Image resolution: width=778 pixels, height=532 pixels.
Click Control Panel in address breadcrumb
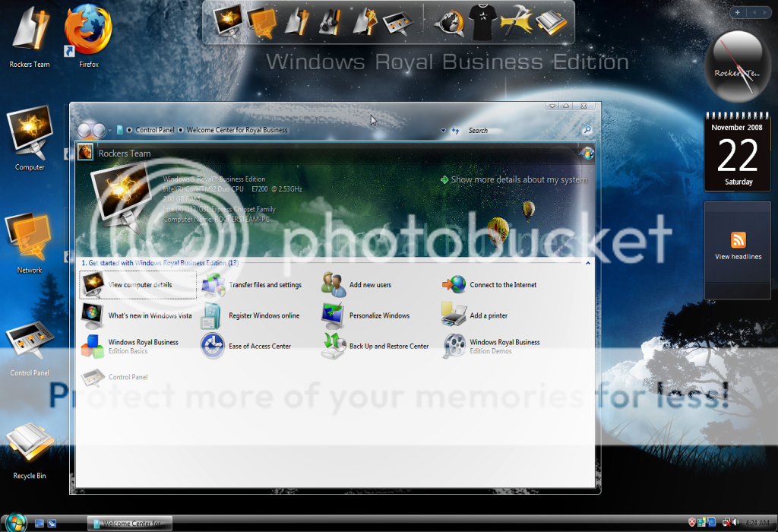155,130
